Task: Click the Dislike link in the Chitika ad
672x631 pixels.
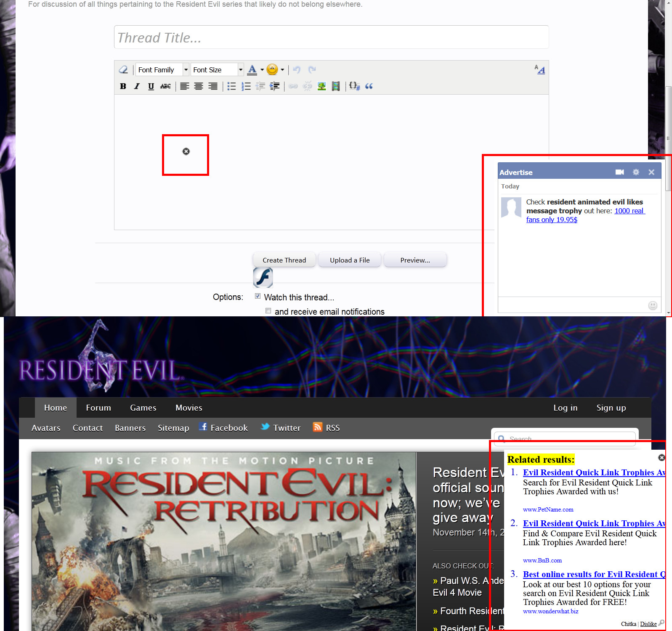Action: [x=648, y=624]
